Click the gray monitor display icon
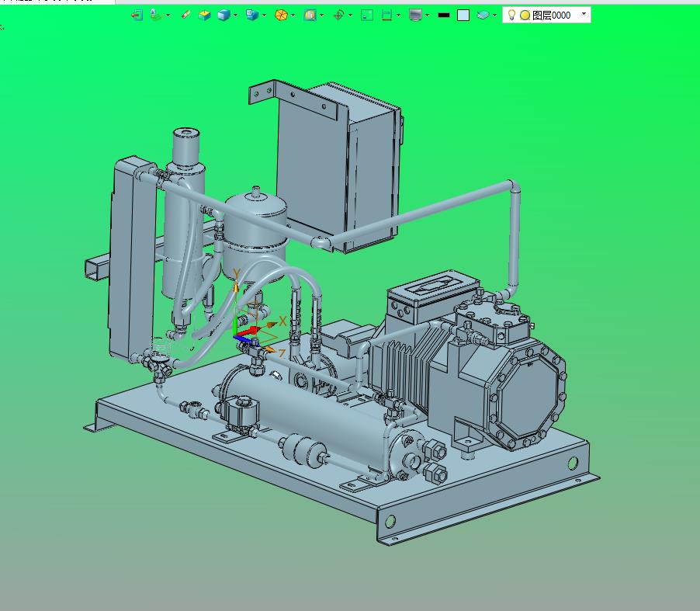The image size is (700, 611). [416, 16]
